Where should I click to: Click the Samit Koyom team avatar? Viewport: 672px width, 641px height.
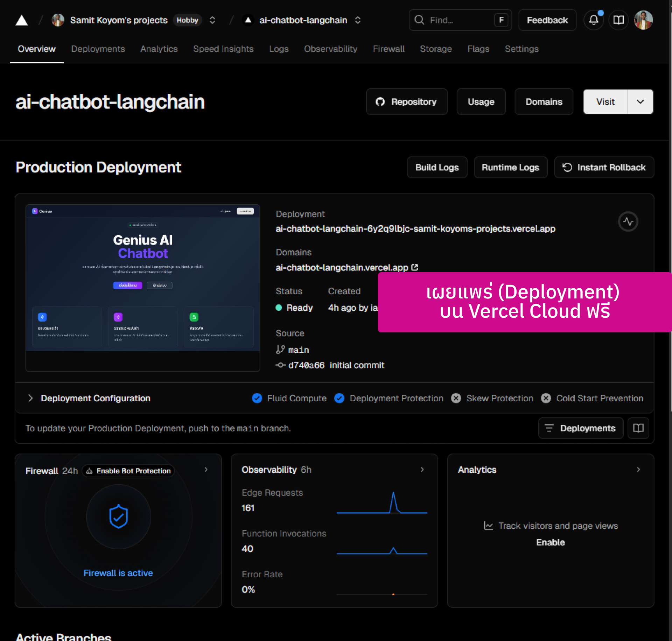coord(58,20)
